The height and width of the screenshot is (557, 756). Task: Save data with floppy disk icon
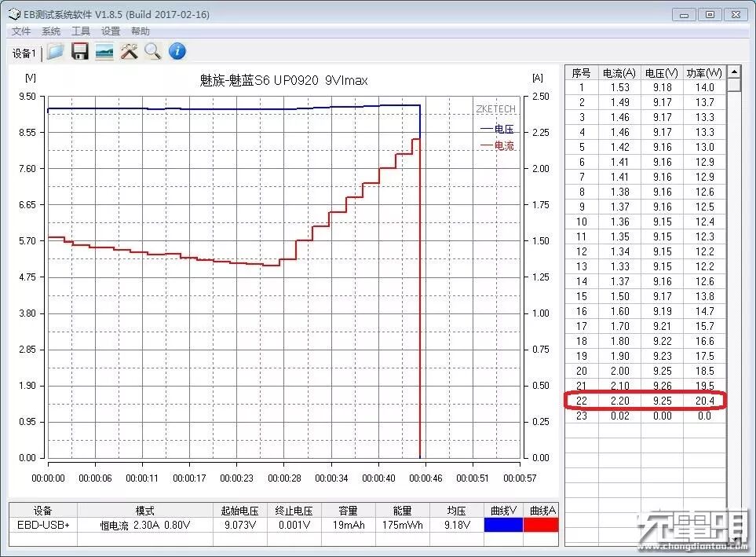pos(80,51)
